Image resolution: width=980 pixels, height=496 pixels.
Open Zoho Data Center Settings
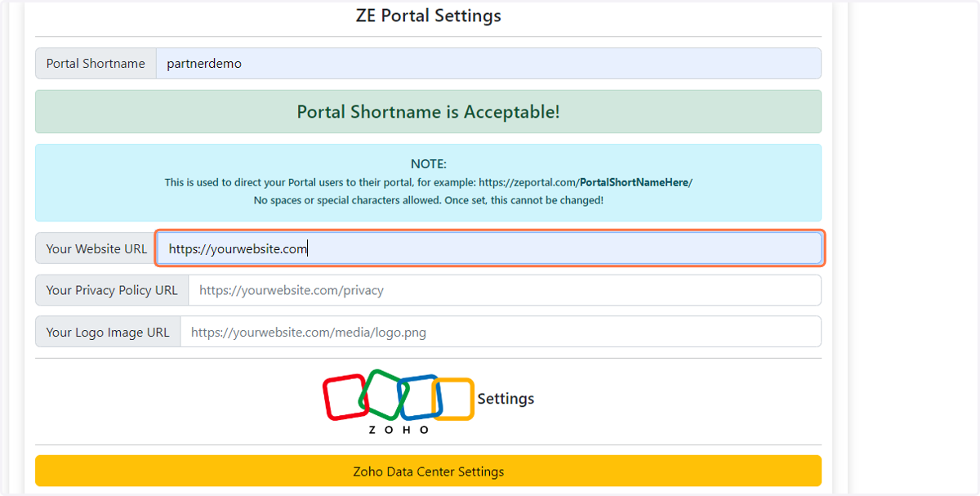click(x=428, y=471)
